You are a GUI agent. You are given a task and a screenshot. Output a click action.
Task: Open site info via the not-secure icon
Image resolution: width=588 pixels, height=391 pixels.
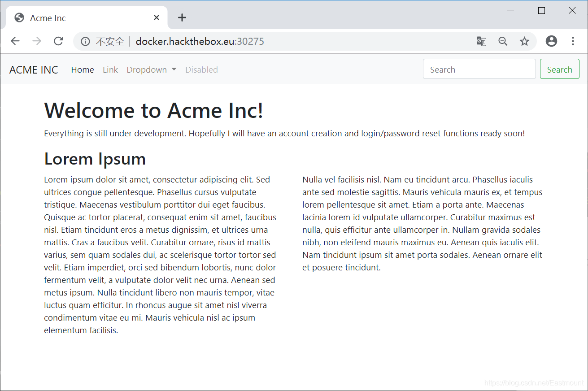[85, 42]
